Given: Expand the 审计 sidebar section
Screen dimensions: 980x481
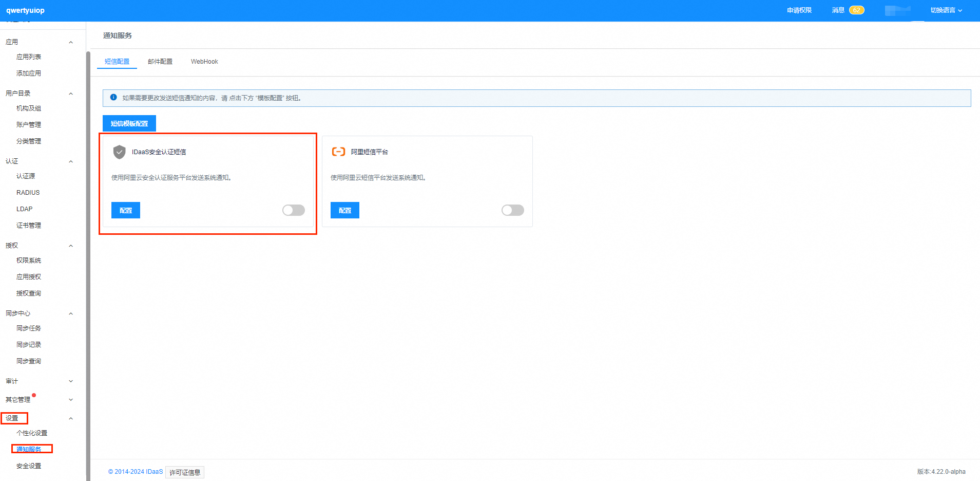Looking at the screenshot, I should click(71, 381).
